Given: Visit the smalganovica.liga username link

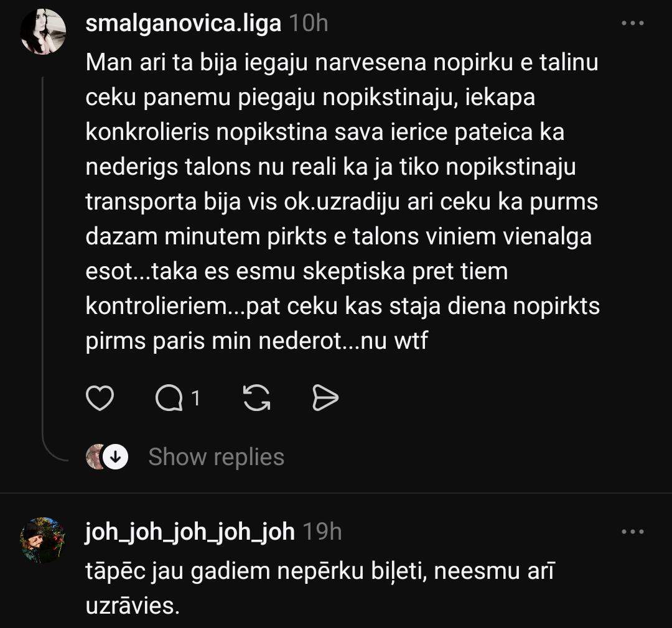Looking at the screenshot, I should click(183, 24).
